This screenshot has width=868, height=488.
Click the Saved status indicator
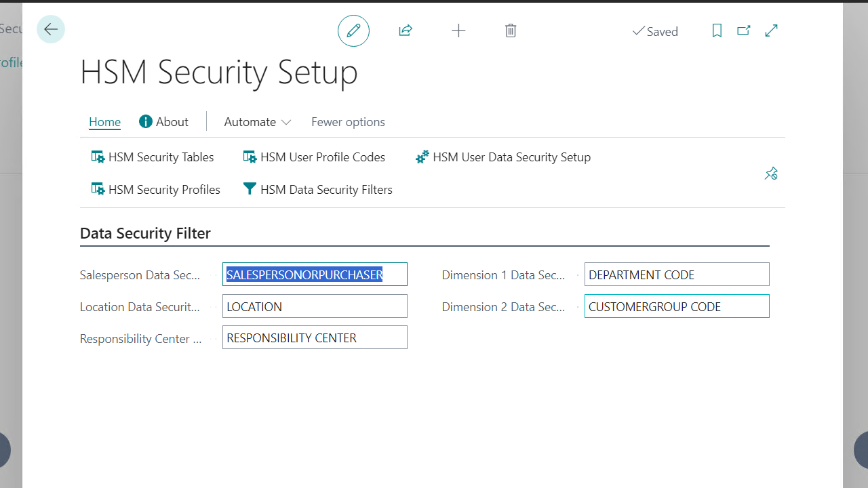pyautogui.click(x=655, y=31)
